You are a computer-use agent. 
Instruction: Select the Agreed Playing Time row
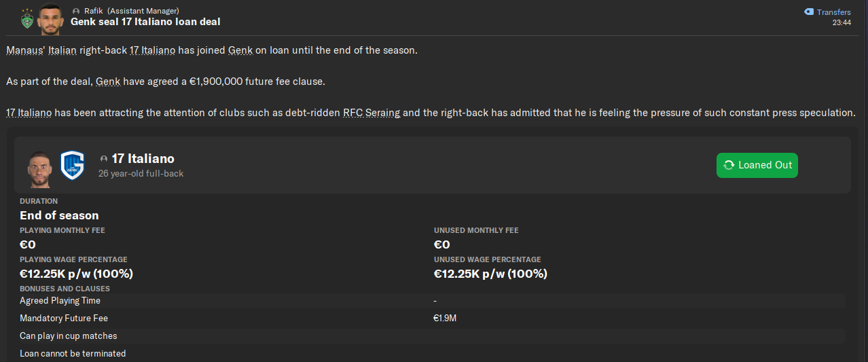[x=432, y=300]
